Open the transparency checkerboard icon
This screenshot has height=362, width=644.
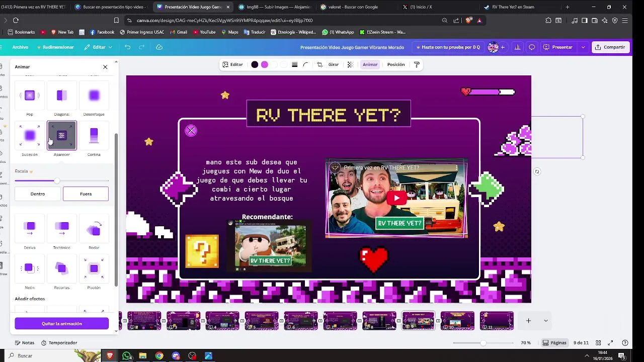coord(350,64)
